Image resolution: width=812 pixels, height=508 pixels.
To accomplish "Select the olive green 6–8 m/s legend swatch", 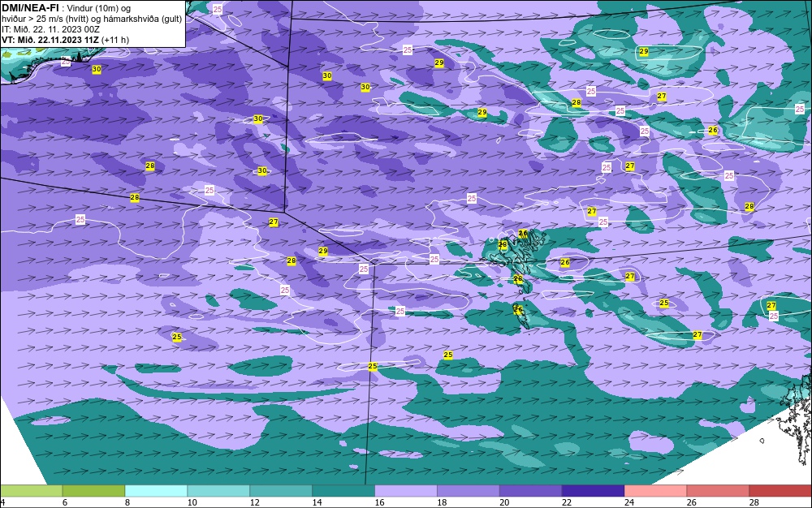I will pyautogui.click(x=93, y=491).
